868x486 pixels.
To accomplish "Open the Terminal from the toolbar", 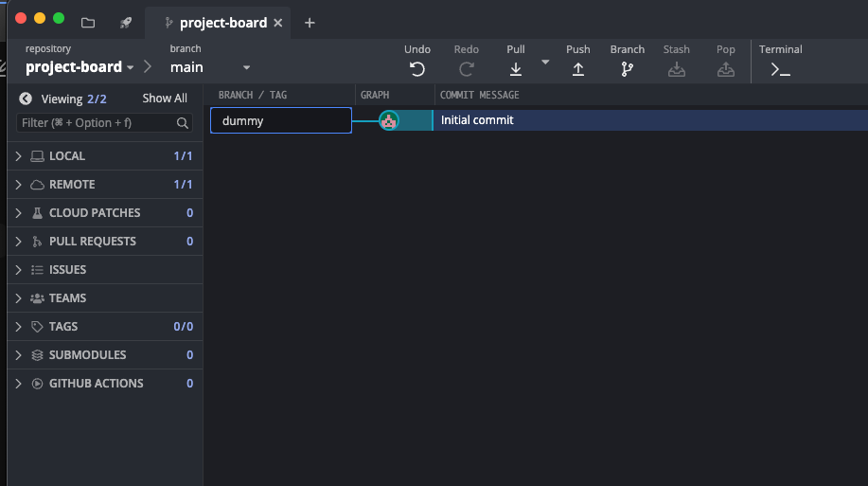I will pyautogui.click(x=780, y=70).
